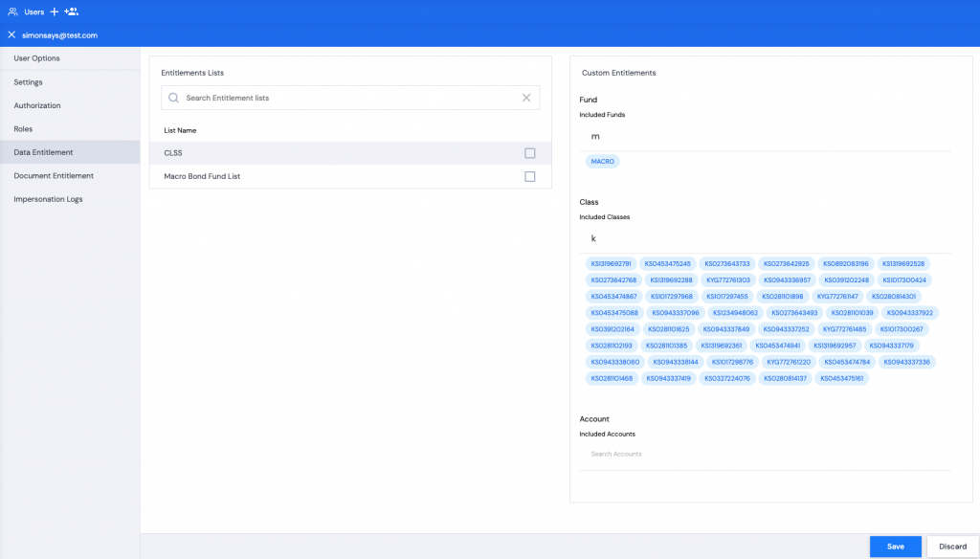
Task: Choose class chip KS1234948062
Action: [x=735, y=313]
